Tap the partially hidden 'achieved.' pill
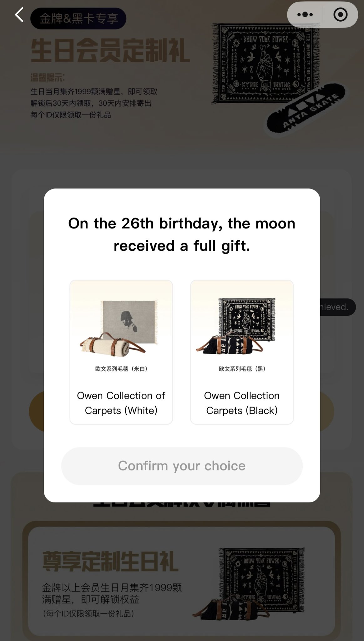The image size is (364, 641). pos(337,307)
